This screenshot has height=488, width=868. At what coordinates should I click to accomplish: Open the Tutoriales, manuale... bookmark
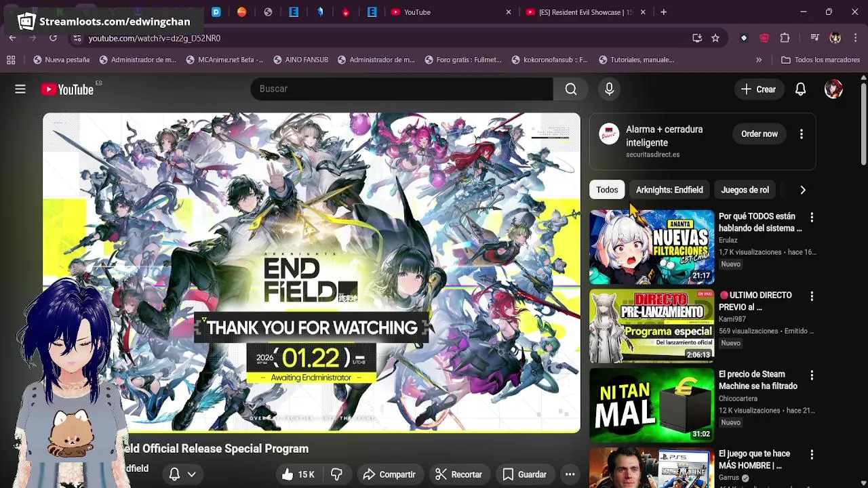click(x=636, y=60)
